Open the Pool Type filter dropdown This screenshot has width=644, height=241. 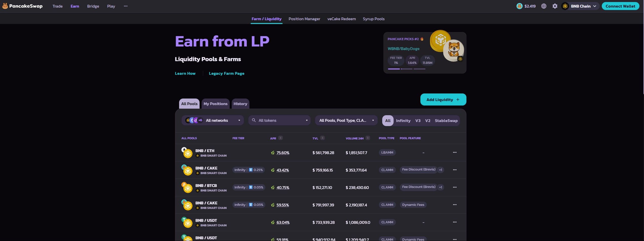click(x=346, y=121)
